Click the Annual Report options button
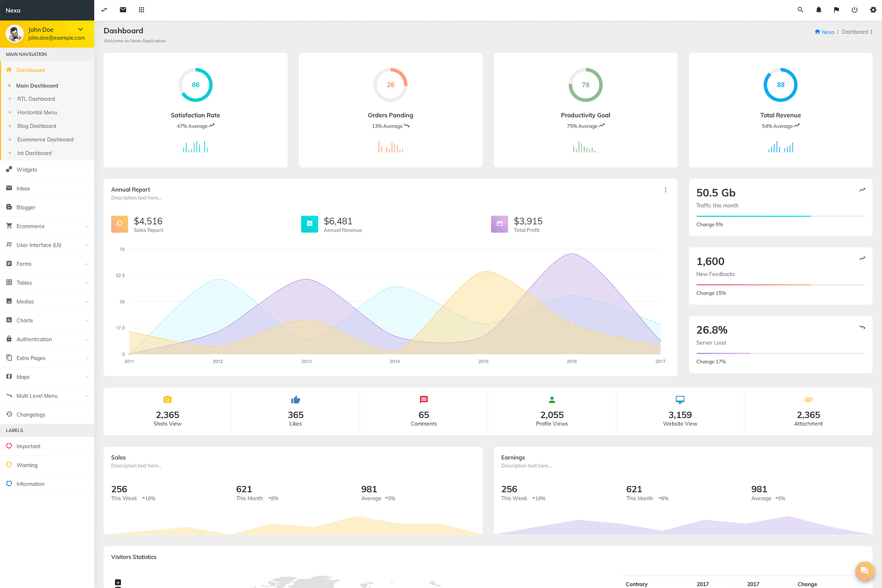The image size is (882, 588). click(666, 189)
